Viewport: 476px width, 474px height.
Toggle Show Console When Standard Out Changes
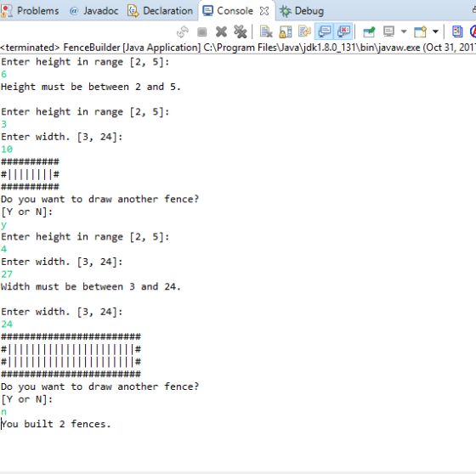[325, 31]
